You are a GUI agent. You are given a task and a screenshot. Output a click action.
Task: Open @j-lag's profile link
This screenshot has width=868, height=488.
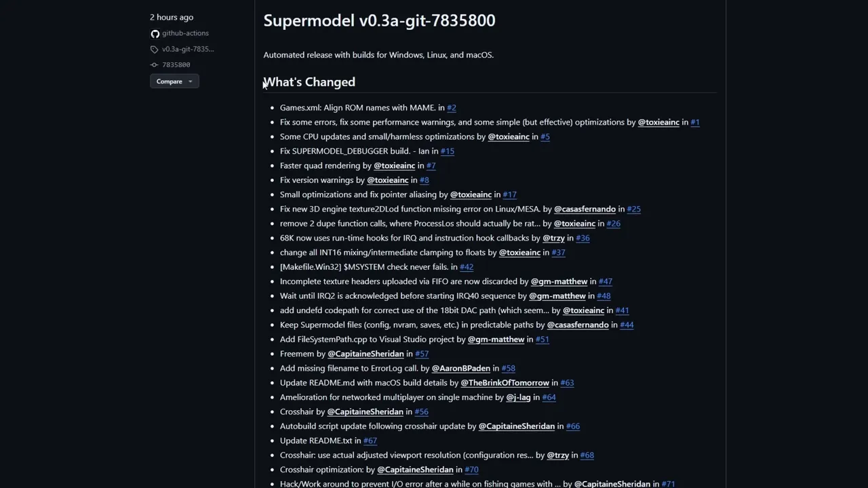[518, 397]
